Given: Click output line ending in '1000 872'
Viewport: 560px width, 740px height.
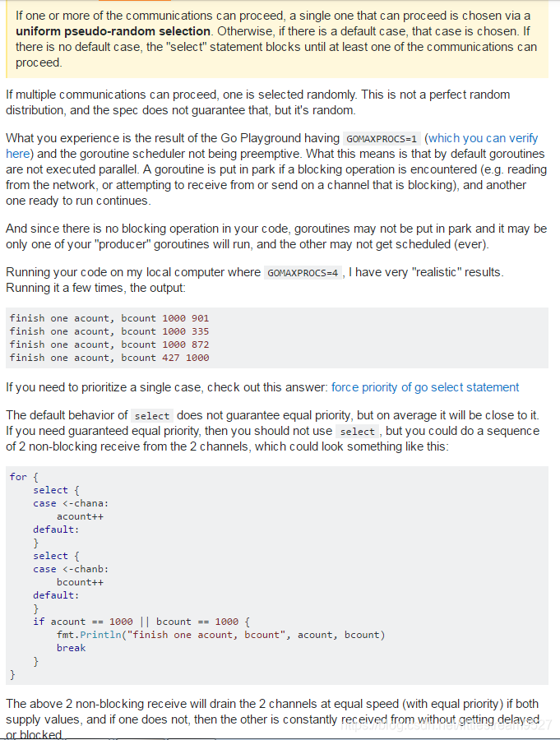Looking at the screenshot, I should [x=109, y=345].
